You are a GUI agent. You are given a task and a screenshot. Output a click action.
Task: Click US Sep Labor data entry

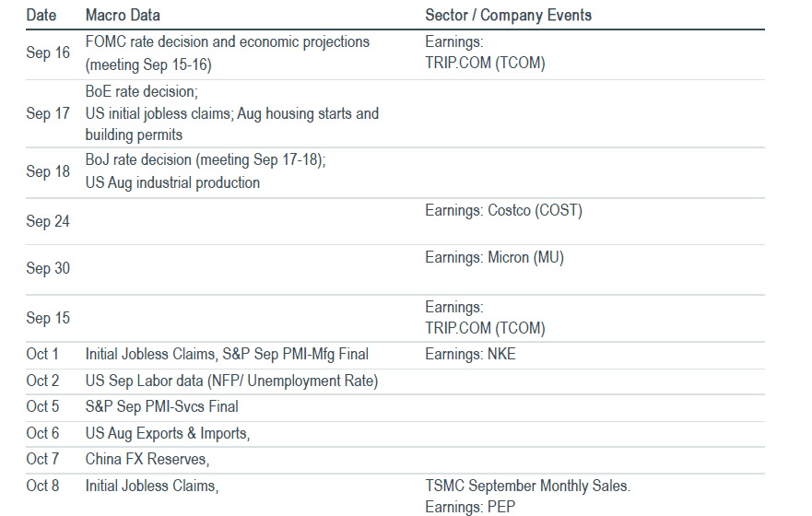coord(231,381)
